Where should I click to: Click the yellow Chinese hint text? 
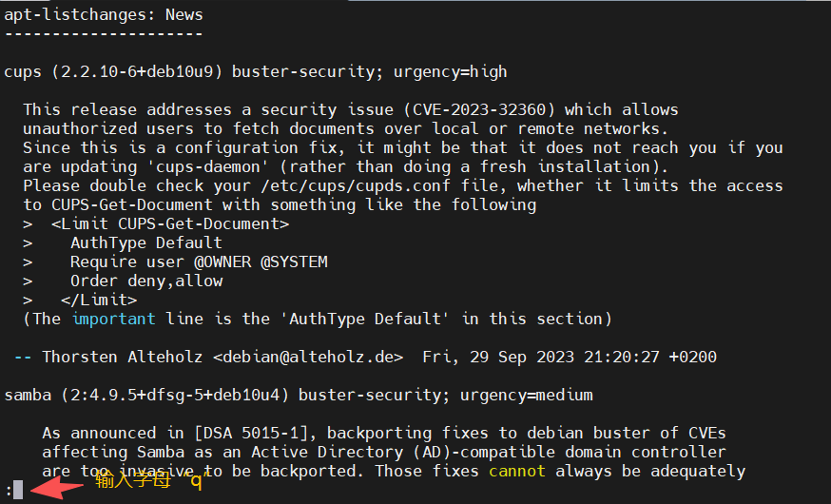[x=149, y=480]
